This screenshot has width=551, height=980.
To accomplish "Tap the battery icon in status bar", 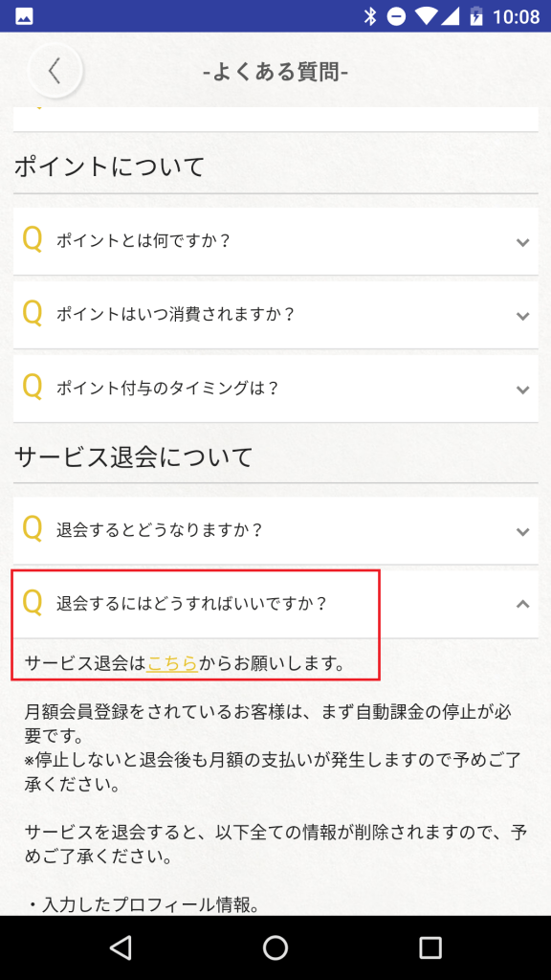I will click(476, 16).
